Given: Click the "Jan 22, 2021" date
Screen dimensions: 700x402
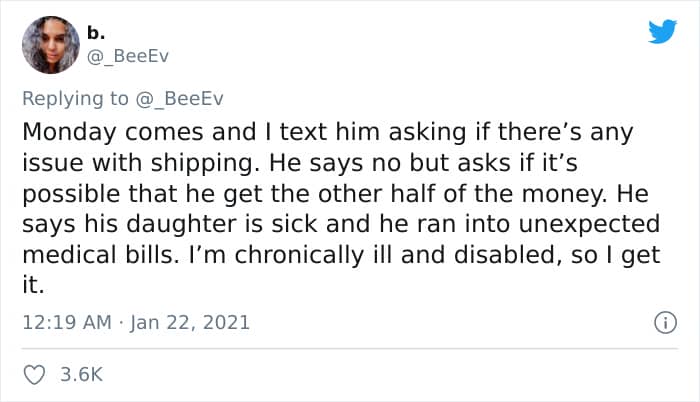Looking at the screenshot, I should pos(191,323).
